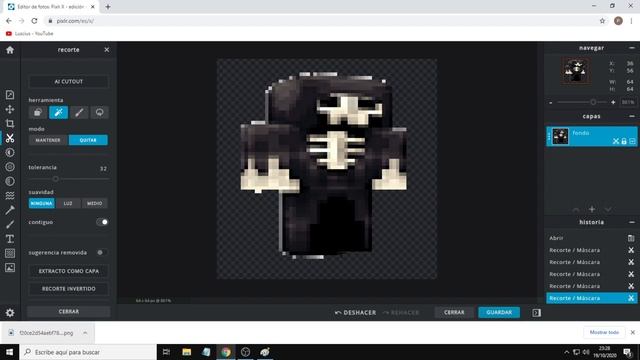Viewport: 640px width, 360px height.
Task: Open File Explorer from the taskbar
Action: click(187, 352)
